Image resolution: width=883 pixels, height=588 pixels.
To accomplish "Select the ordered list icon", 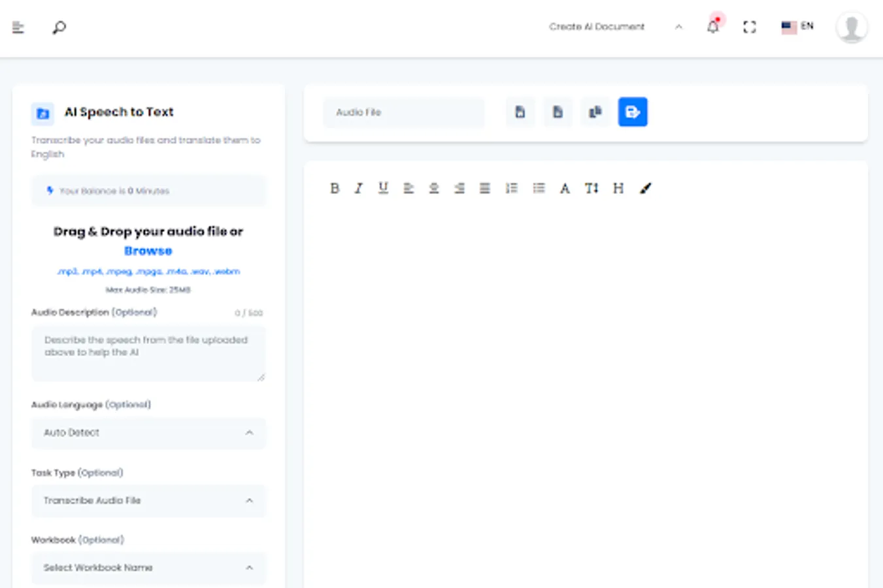I will pos(512,188).
